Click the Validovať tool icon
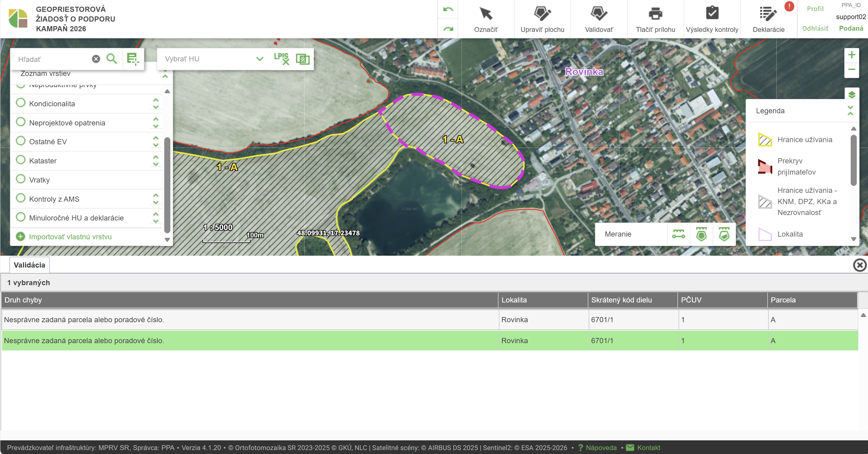Image resolution: width=868 pixels, height=454 pixels. (599, 14)
